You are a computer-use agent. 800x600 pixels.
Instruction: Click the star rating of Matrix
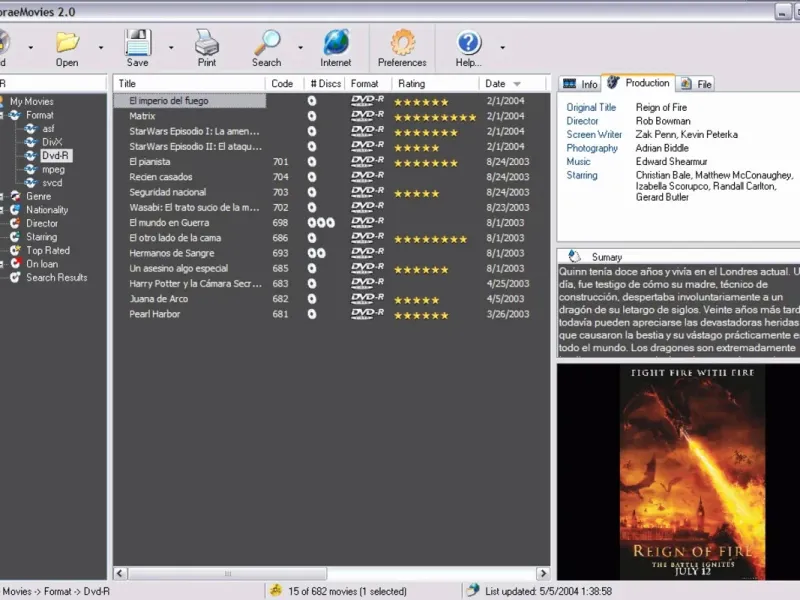(x=435, y=118)
